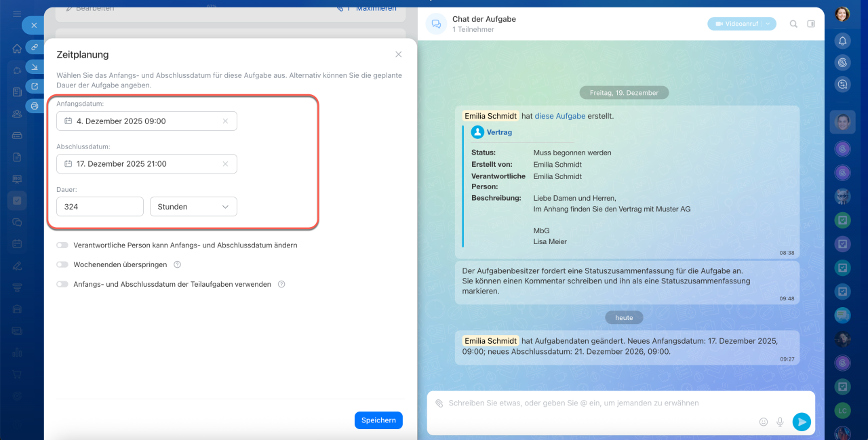Open the LC avatar chat in right bar
The width and height of the screenshot is (868, 440).
click(x=842, y=411)
